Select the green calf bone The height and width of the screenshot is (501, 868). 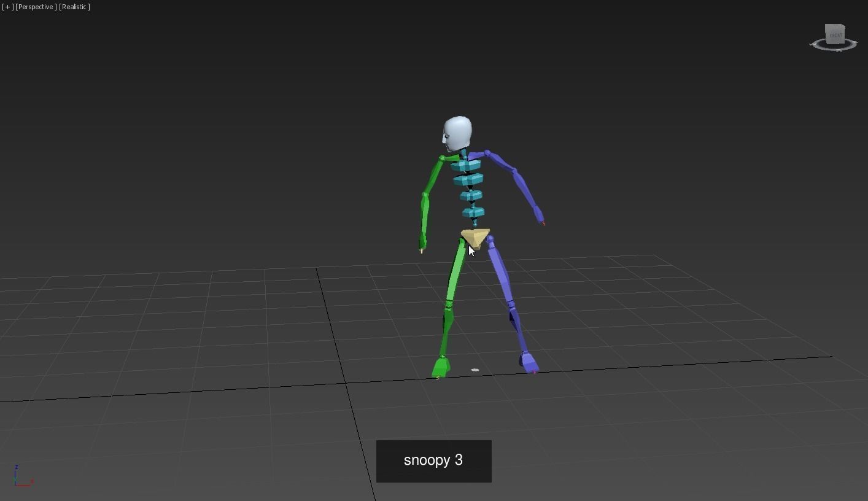[x=447, y=330]
